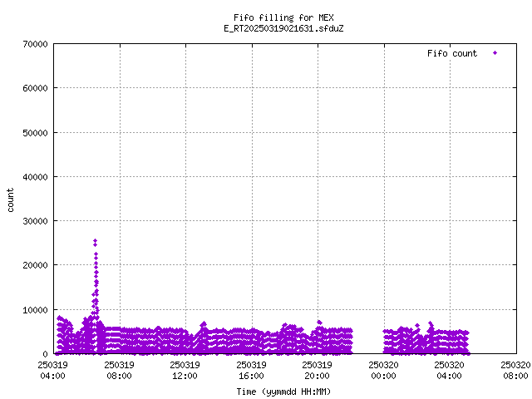The height and width of the screenshot is (399, 532).
Task: Click the x-axis label 'Time (yymmdd HH:MM)'
Action: [x=283, y=392]
